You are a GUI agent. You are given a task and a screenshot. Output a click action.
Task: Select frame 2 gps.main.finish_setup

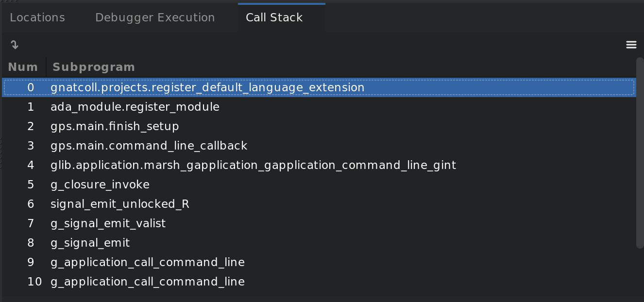pos(319,126)
